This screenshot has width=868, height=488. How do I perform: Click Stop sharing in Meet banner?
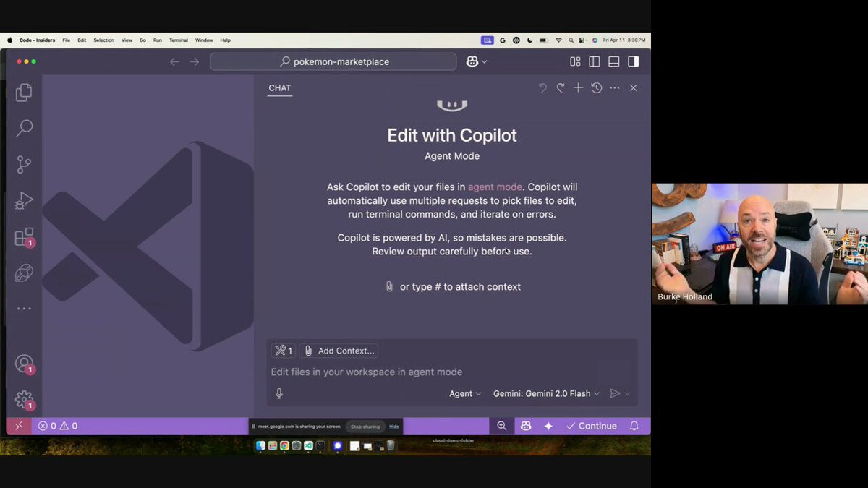click(x=365, y=427)
